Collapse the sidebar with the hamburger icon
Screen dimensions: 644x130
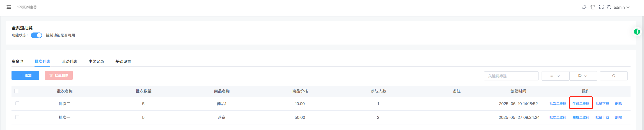9,7
